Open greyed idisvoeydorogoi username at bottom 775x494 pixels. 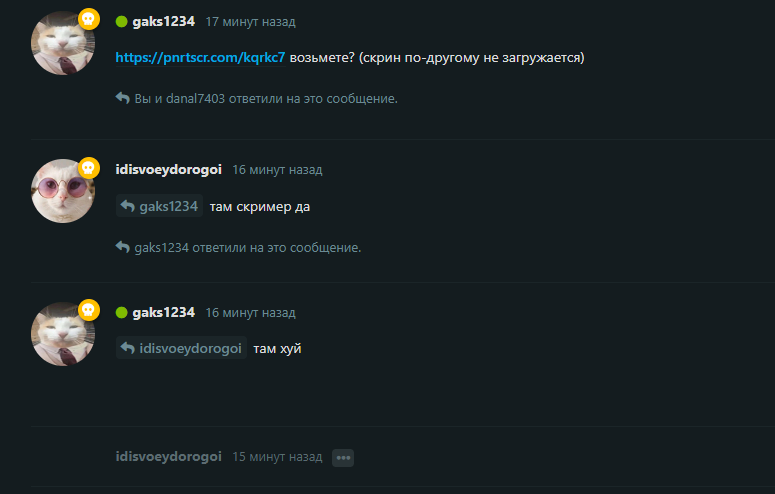(x=169, y=456)
